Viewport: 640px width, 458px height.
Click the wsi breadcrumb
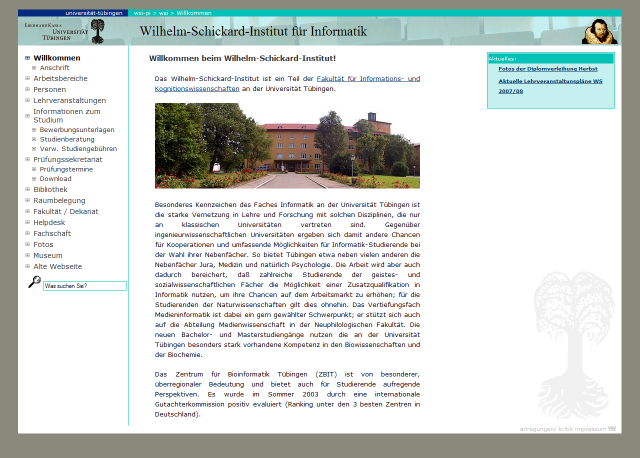pos(163,13)
